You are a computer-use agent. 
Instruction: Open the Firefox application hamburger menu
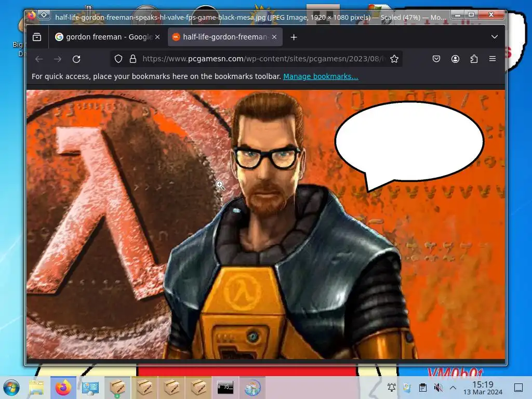[493, 59]
